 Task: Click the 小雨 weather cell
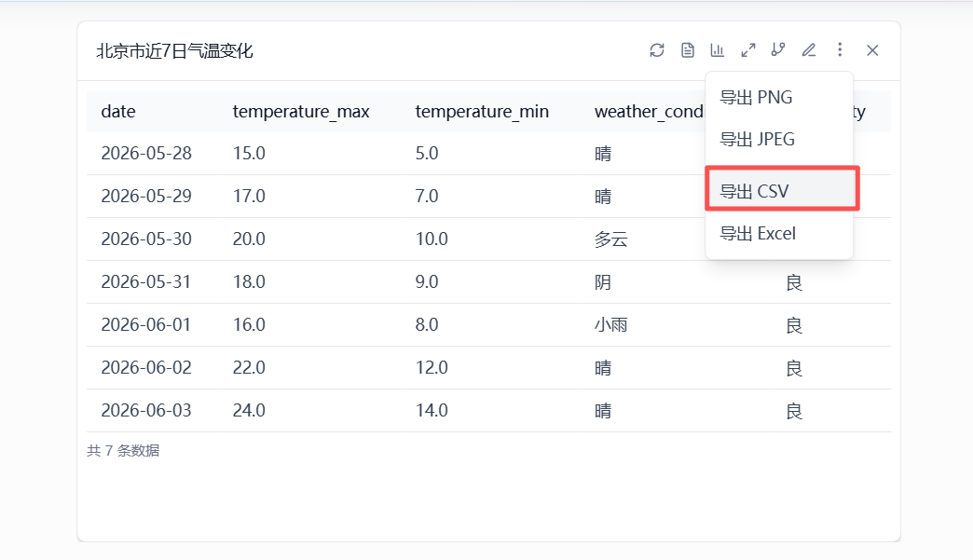click(x=611, y=325)
